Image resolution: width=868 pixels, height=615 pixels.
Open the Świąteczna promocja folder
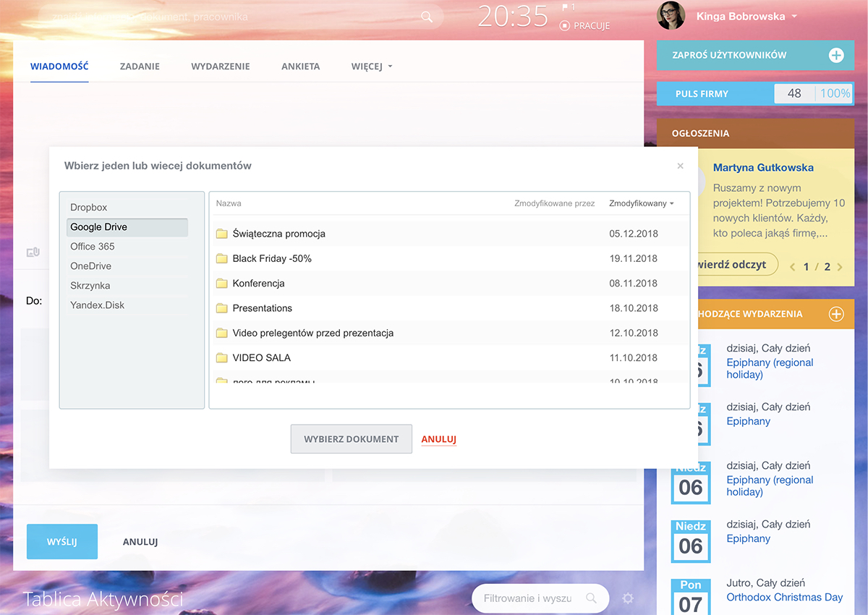pos(278,234)
